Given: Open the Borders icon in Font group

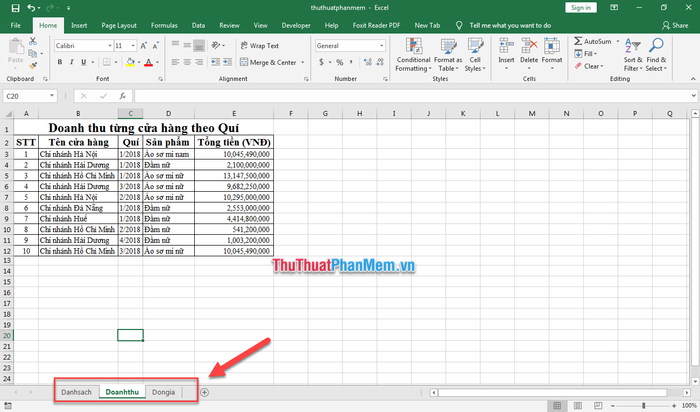Looking at the screenshot, I should (x=107, y=62).
